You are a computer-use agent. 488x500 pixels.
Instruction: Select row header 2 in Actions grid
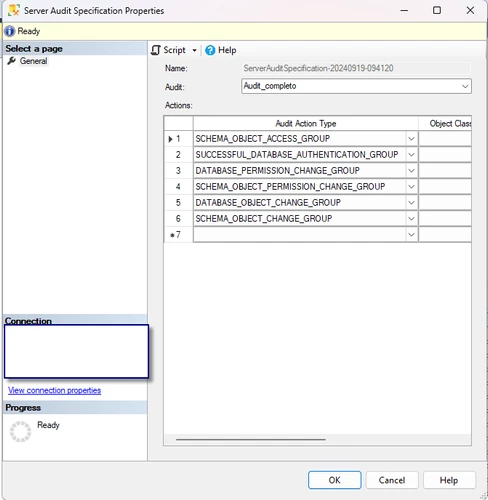pyautogui.click(x=178, y=155)
